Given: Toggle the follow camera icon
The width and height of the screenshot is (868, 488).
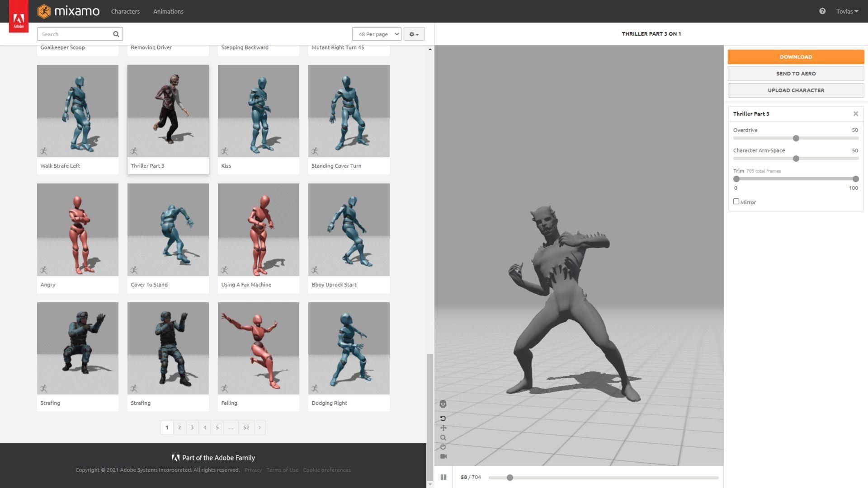Looking at the screenshot, I should pos(443,456).
